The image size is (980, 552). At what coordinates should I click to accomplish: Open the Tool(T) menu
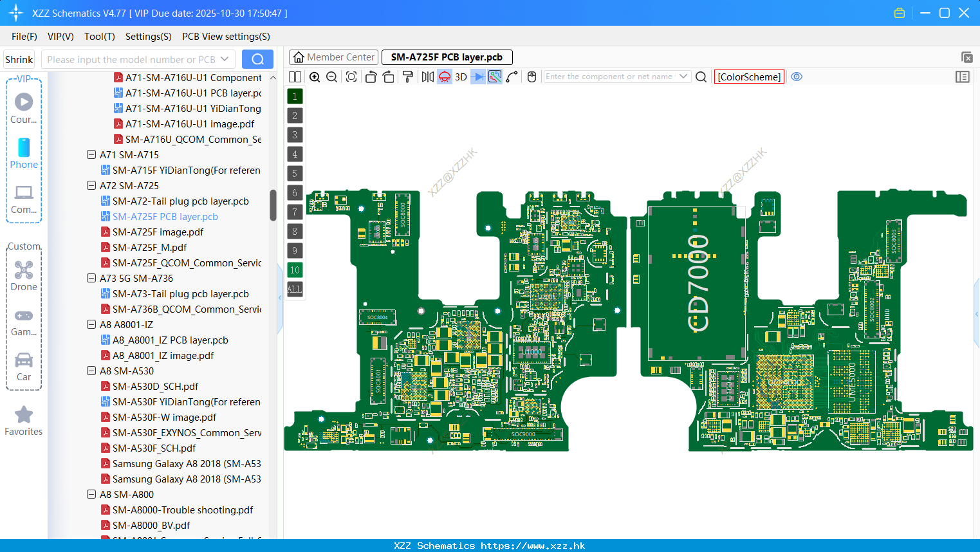point(100,37)
